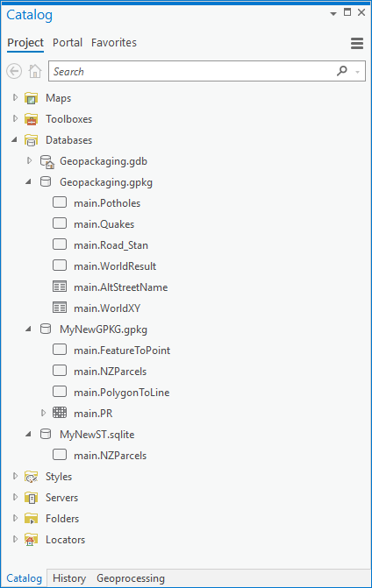Switch to the Favorites tab

[114, 43]
